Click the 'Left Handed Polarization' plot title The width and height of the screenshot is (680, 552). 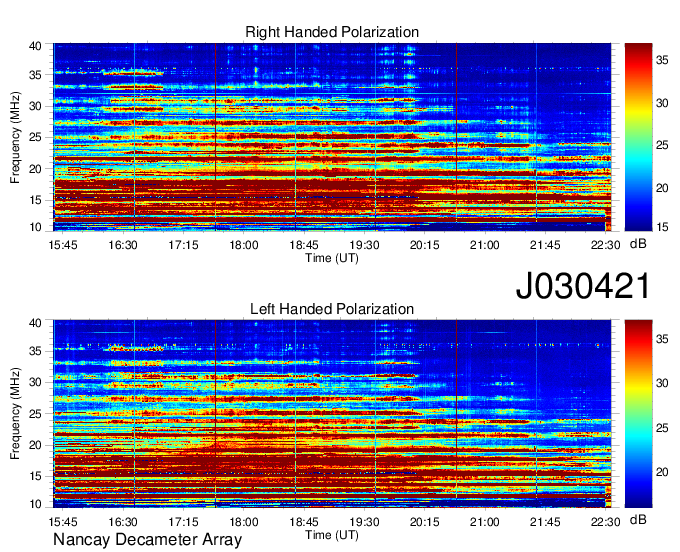tap(332, 309)
